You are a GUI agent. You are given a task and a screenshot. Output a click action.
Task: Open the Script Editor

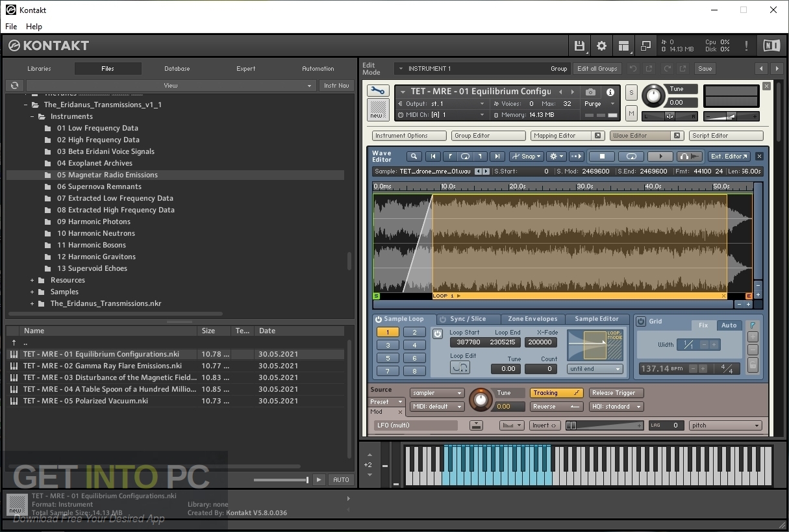tap(726, 136)
